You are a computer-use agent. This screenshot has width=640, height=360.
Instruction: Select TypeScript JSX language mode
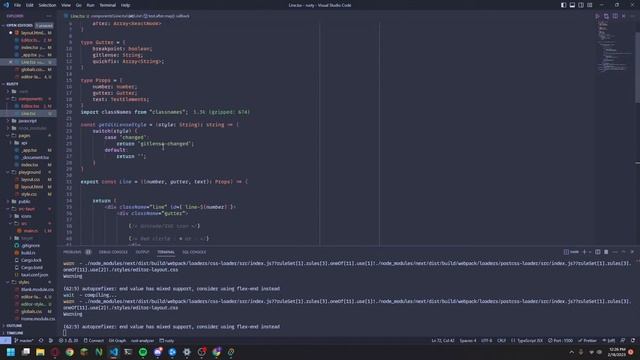tap(527, 340)
